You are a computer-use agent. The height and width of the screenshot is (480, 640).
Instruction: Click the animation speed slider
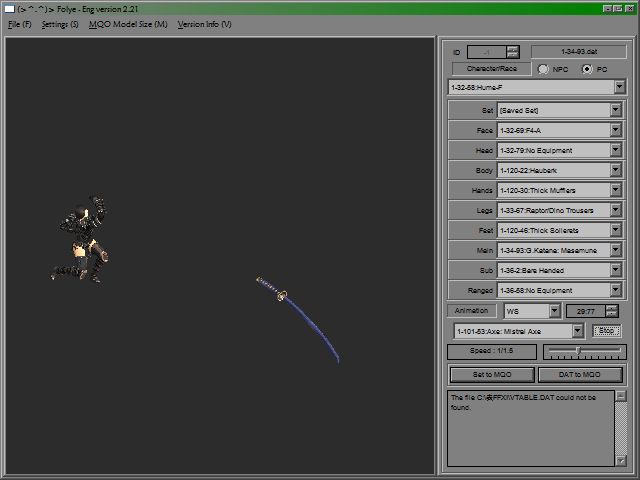pos(584,352)
